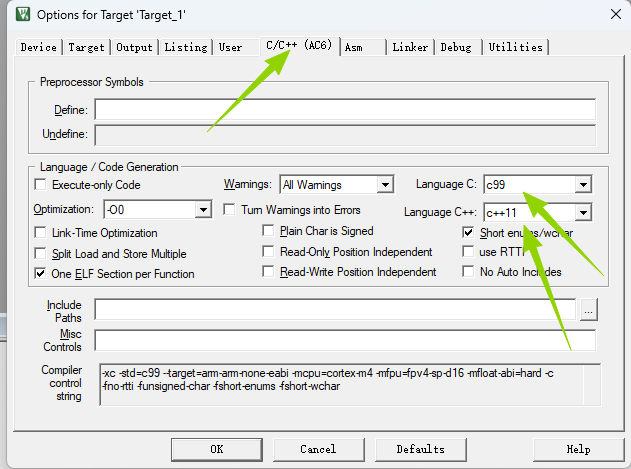Switch to the Target tab

pyautogui.click(x=86, y=47)
